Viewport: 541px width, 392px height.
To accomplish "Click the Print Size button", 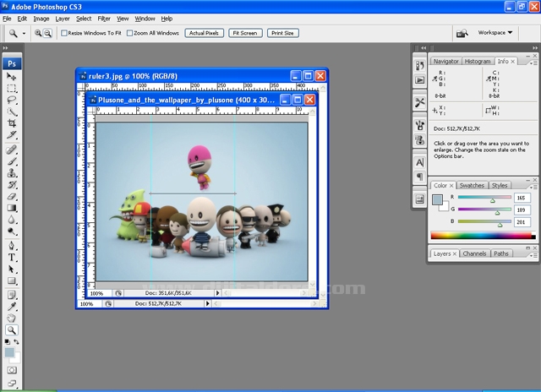I will 282,33.
